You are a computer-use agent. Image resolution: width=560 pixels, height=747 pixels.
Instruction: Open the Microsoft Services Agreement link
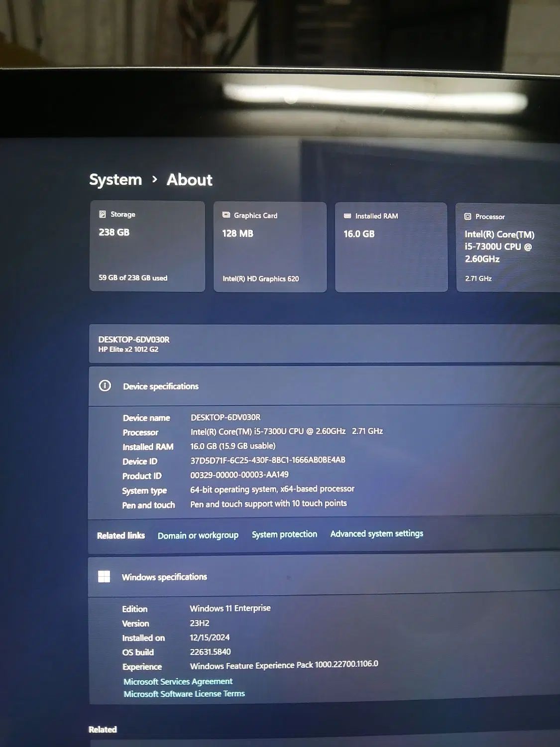[178, 682]
